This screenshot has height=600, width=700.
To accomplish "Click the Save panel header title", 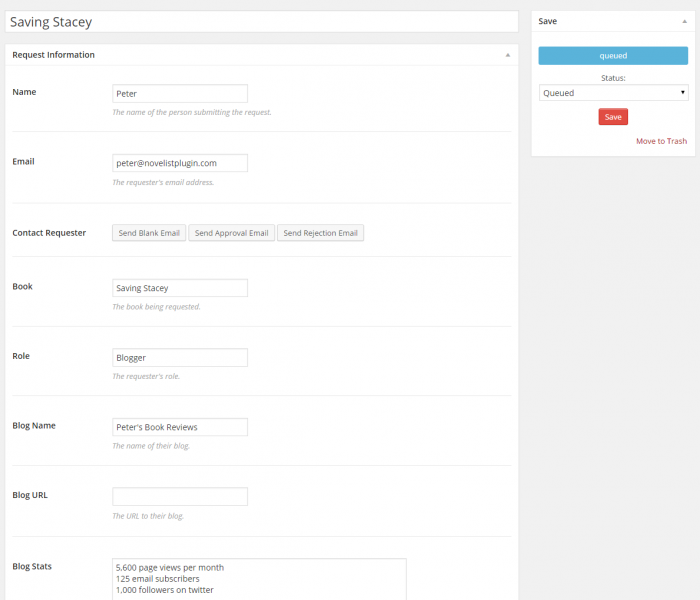I will (548, 21).
